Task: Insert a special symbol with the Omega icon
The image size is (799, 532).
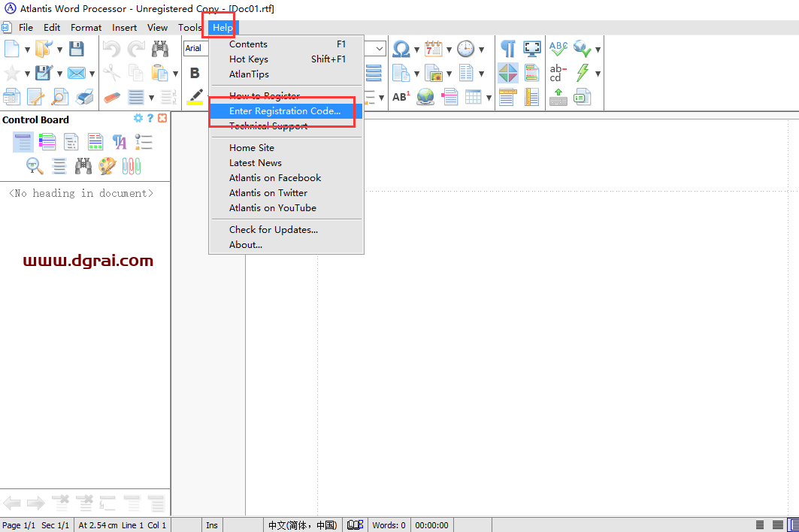Action: pyautogui.click(x=400, y=49)
